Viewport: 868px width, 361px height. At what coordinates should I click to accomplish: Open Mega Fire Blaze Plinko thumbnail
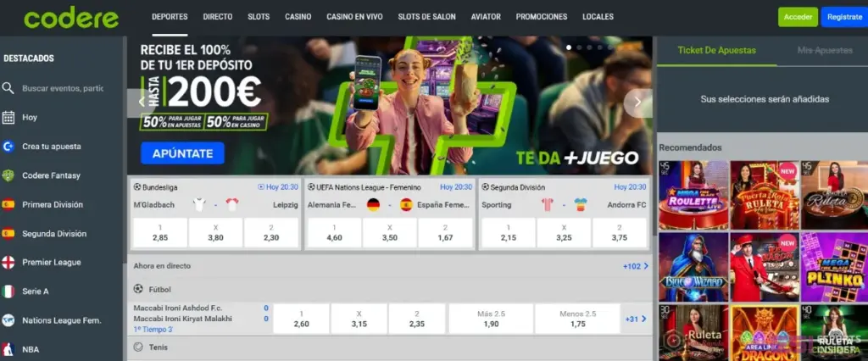click(x=834, y=267)
